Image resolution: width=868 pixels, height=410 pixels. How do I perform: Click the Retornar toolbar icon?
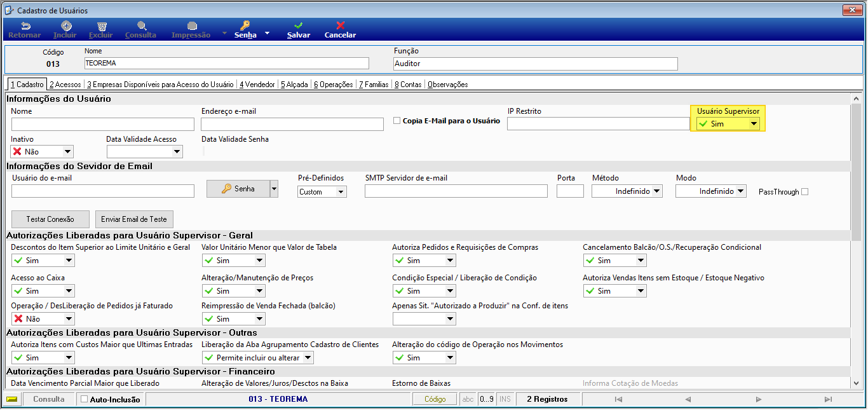(26, 26)
